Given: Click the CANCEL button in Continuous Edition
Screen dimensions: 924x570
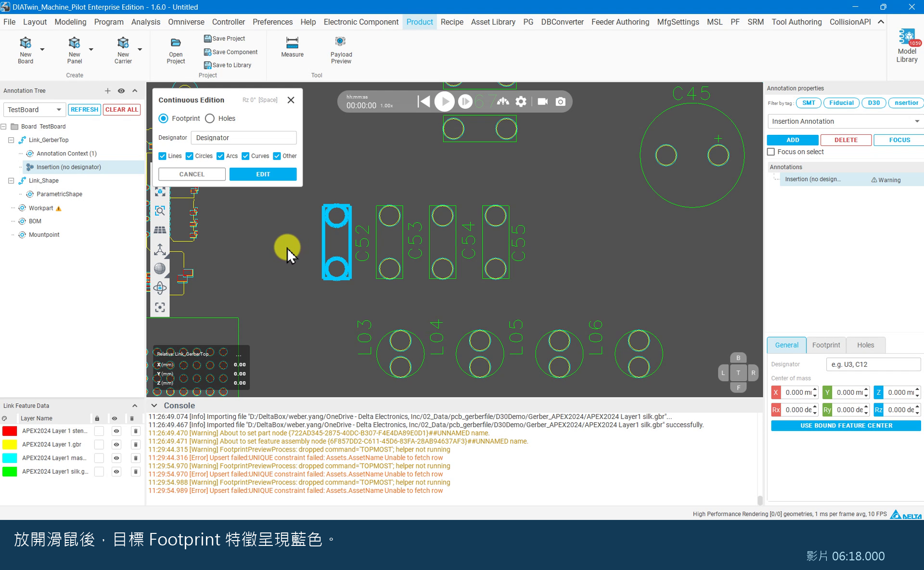Looking at the screenshot, I should point(192,174).
